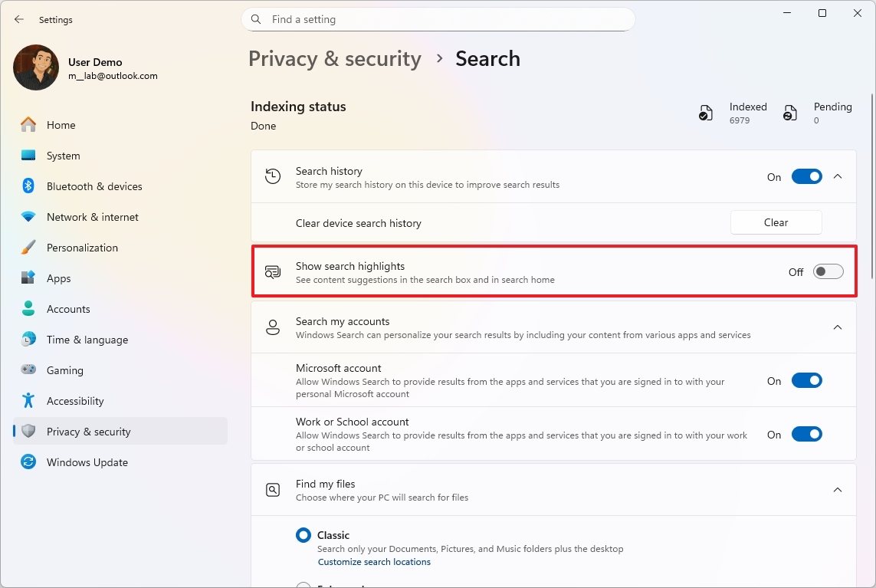This screenshot has height=588, width=876.
Task: Clear device search history
Action: (776, 222)
